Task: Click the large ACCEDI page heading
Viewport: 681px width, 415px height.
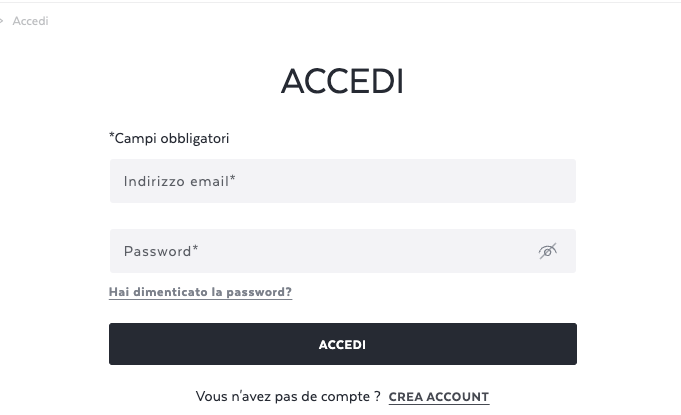Action: click(342, 81)
